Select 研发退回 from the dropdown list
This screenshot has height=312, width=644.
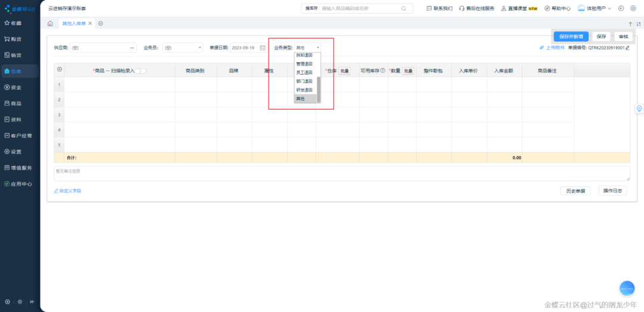pos(304,89)
